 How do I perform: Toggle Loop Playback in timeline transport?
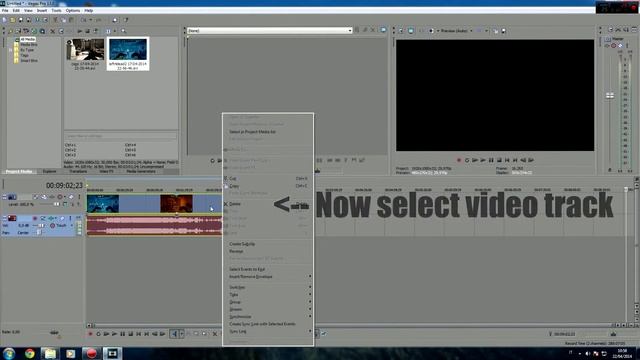(98, 334)
